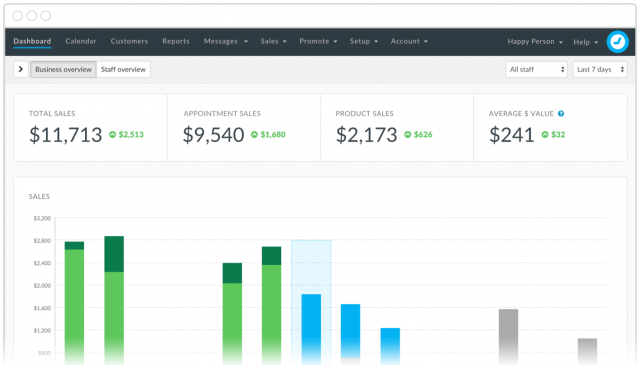This screenshot has height=370, width=640.
Task: Expand the sidebar with the chevron button
Action: coord(21,69)
